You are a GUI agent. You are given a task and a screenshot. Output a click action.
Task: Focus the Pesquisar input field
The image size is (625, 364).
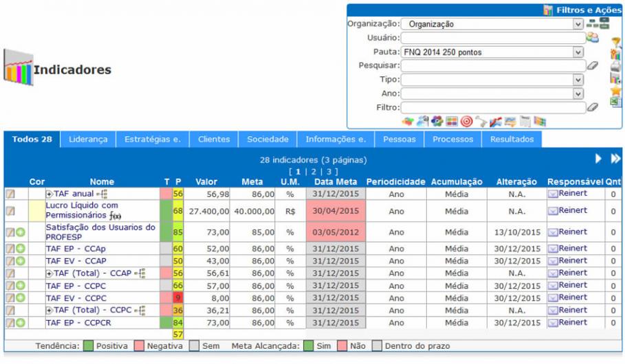point(493,65)
